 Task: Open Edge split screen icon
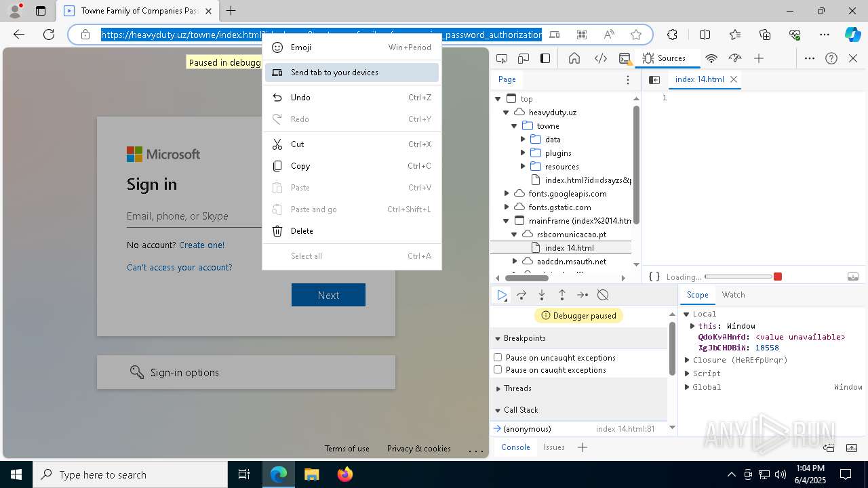click(705, 35)
